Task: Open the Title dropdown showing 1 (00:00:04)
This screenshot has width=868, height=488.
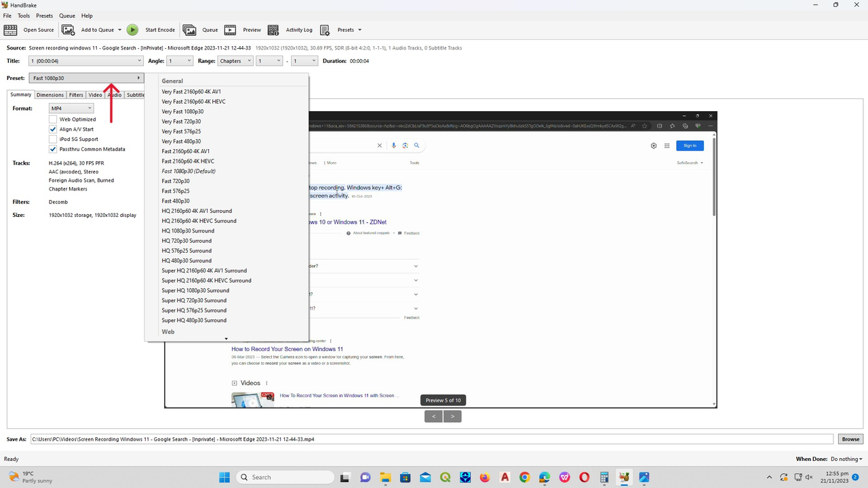Action: [86, 61]
